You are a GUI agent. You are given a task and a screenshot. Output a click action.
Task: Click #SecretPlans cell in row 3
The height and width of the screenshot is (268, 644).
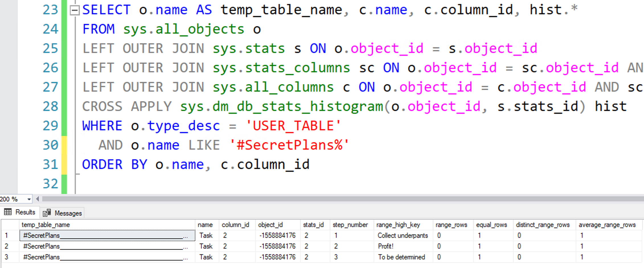[107, 257]
